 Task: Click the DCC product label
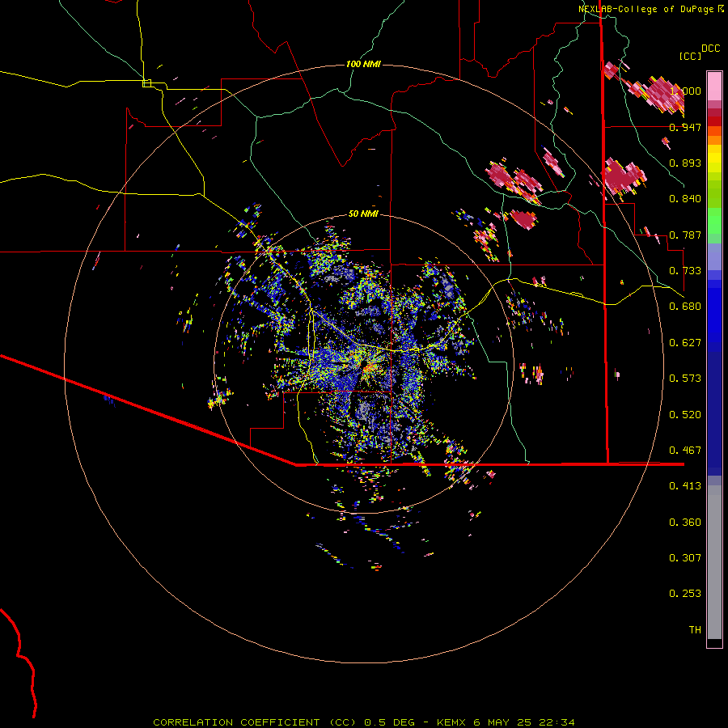(710, 49)
